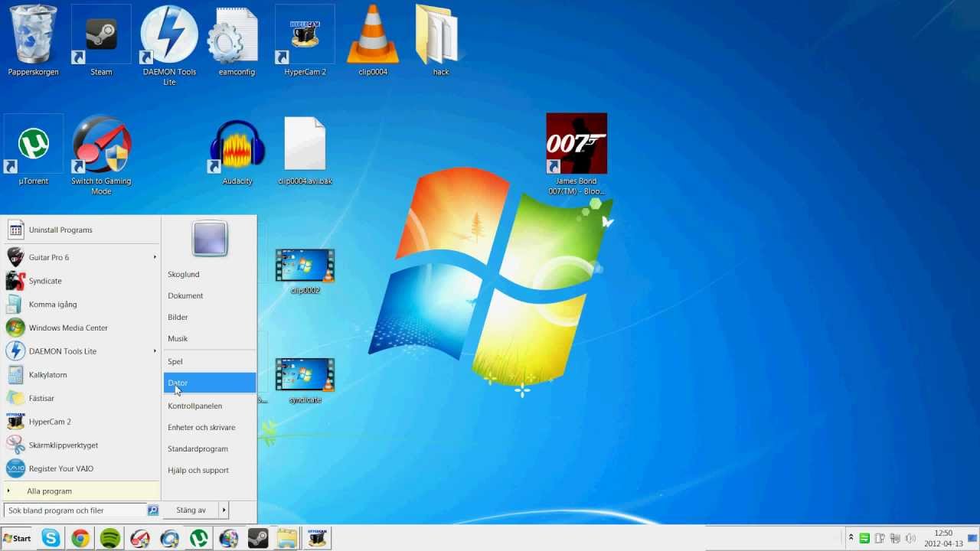Open Kalkylatorn from Start menu
The height and width of the screenshot is (551, 980).
point(81,374)
